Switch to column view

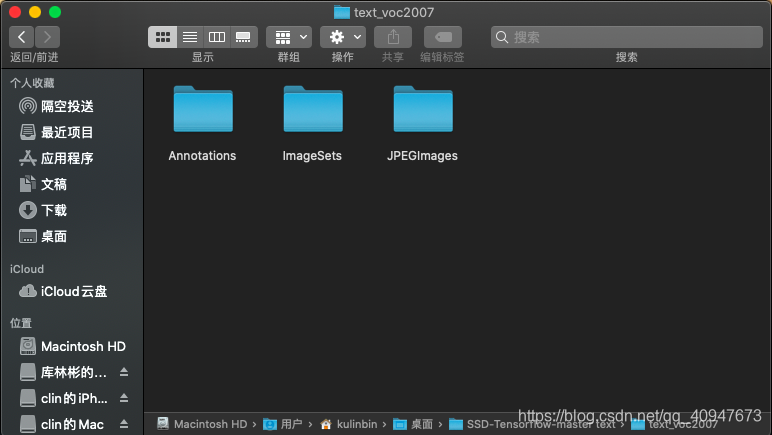[217, 37]
